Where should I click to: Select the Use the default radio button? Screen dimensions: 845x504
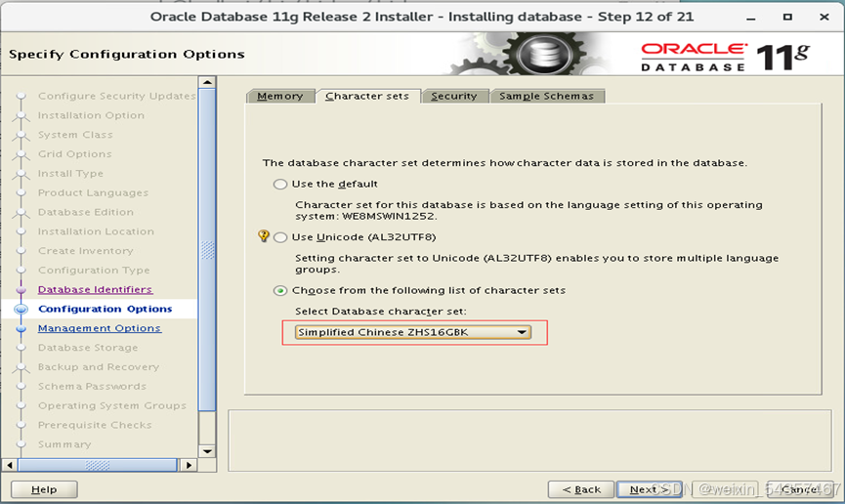281,185
